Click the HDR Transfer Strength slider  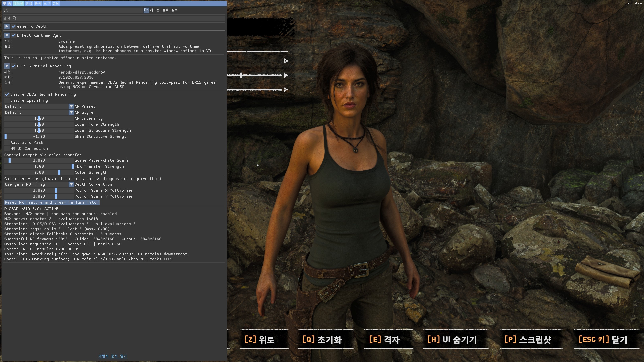pyautogui.click(x=39, y=166)
